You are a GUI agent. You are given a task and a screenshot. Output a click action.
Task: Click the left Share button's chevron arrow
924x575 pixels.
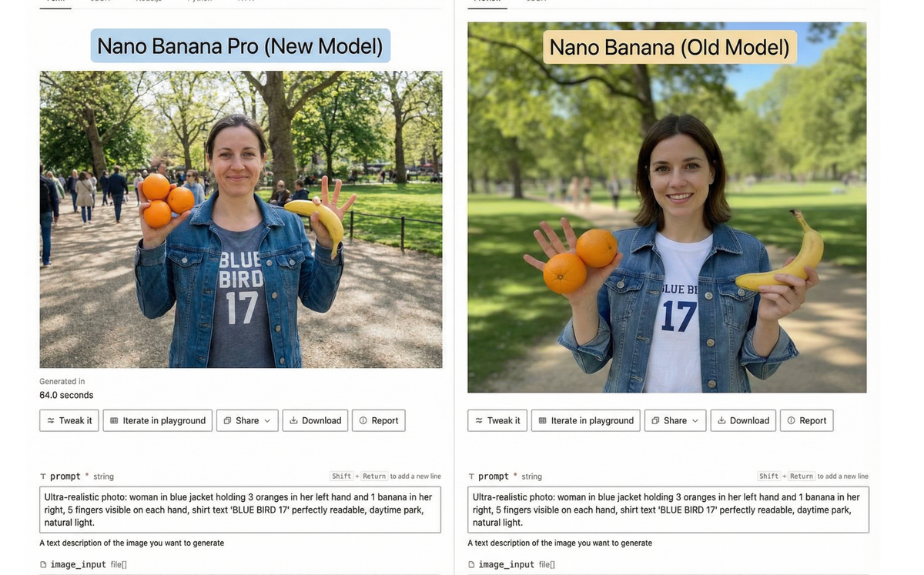[x=267, y=421]
